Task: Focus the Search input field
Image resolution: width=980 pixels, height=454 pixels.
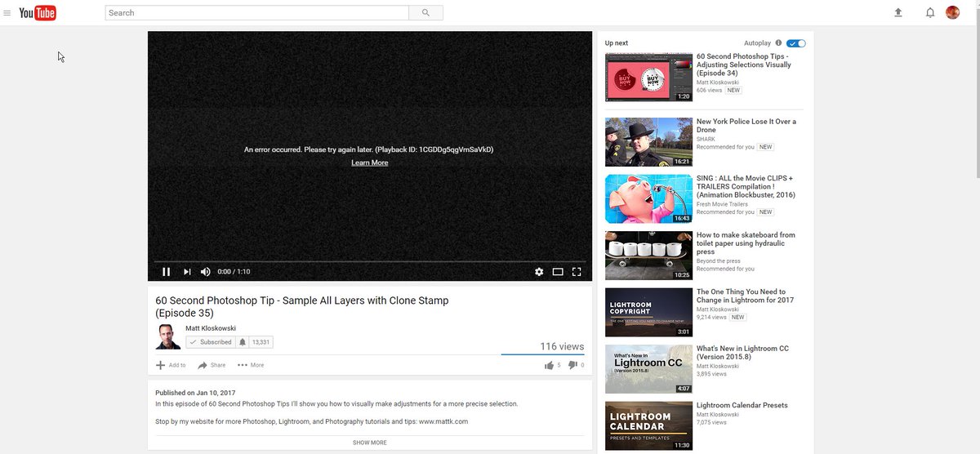Action: (256, 13)
